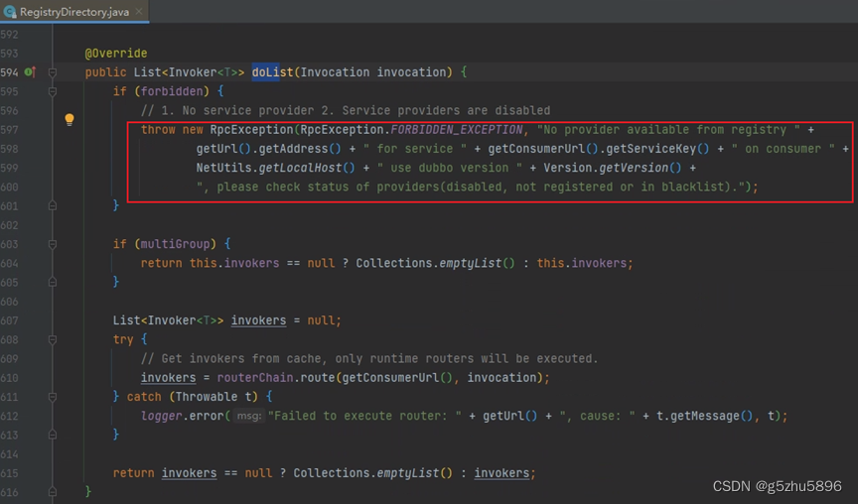858x504 pixels.
Task: Click the "Get invokers from cache" comment
Action: click(369, 358)
